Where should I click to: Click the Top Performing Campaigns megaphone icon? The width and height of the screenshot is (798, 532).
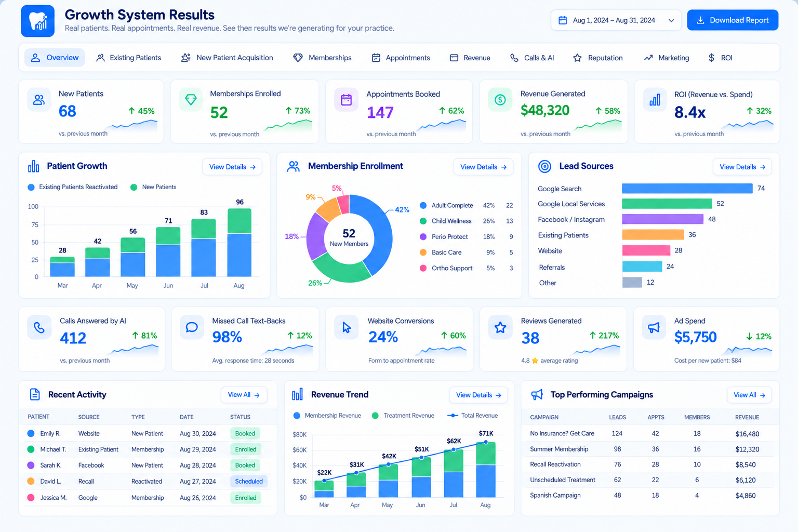537,395
